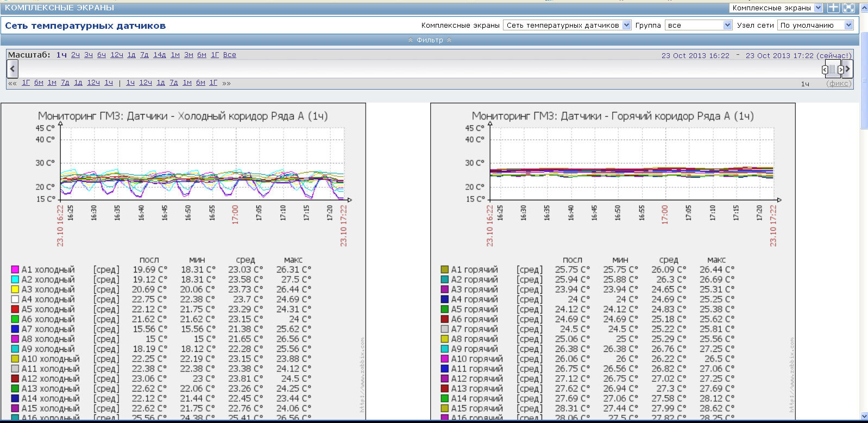Click the A9 горячий cyan legend swatch
Viewport: 868px width, 423px height.
tap(445, 349)
